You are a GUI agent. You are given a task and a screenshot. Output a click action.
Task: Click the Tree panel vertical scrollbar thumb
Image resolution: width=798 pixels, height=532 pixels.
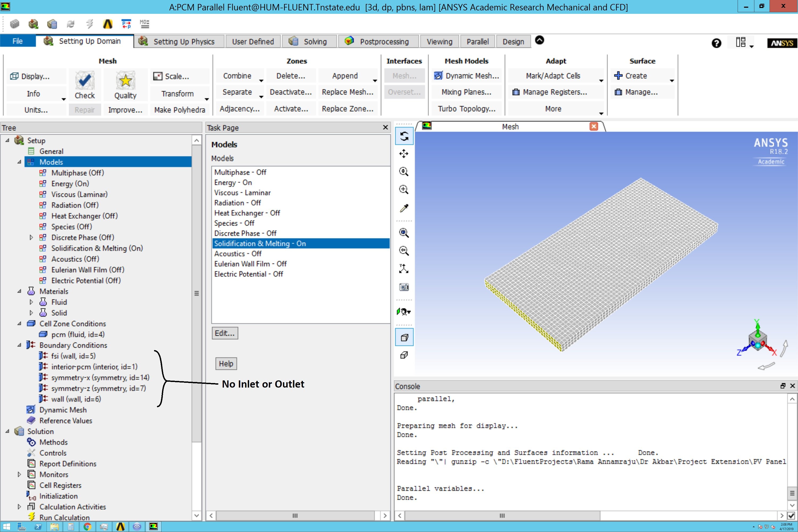point(197,293)
